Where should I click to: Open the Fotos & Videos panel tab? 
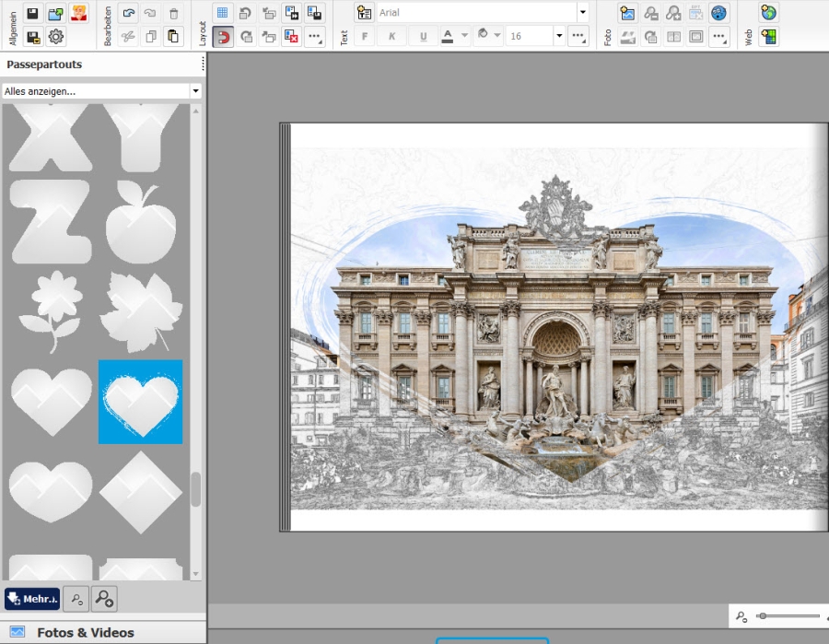85,633
